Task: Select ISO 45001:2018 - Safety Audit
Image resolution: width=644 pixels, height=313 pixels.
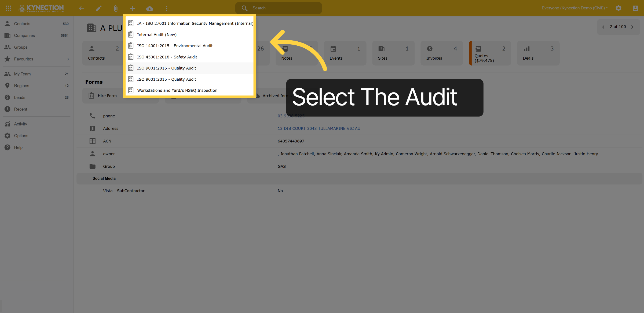Action: click(x=189, y=57)
